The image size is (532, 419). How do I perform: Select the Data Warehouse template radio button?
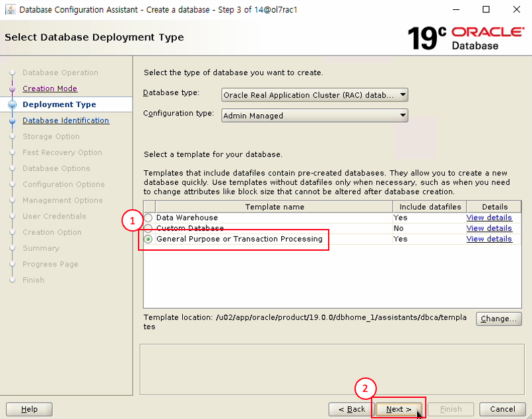(149, 218)
